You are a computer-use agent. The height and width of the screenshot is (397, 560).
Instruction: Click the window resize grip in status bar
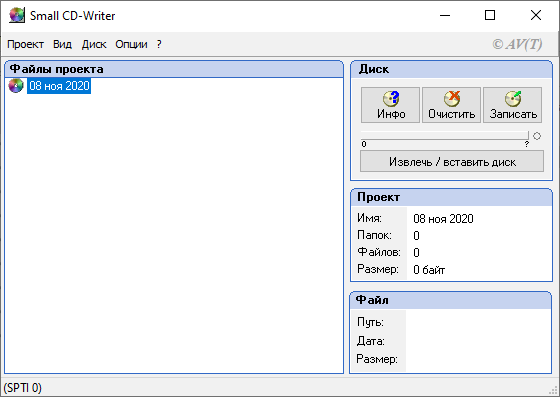(554, 390)
